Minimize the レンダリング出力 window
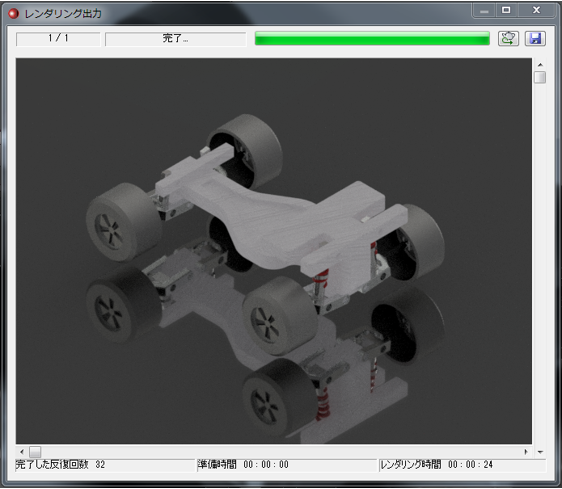 click(484, 10)
